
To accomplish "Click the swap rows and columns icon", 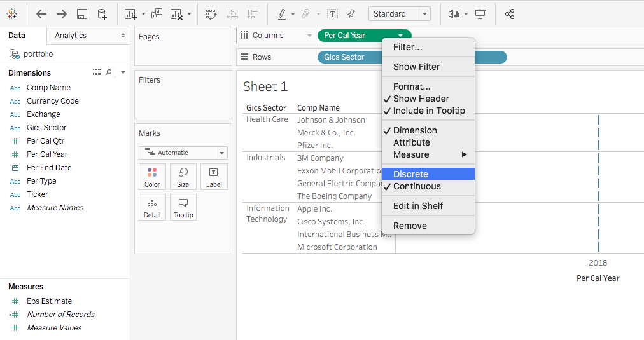I will pyautogui.click(x=211, y=14).
